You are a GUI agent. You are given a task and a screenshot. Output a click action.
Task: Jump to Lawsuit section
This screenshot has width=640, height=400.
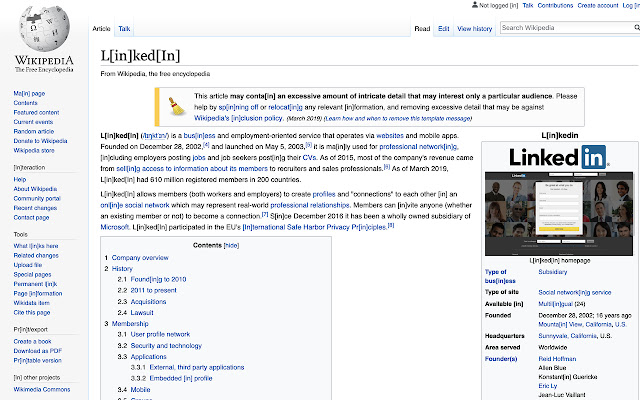tap(142, 313)
